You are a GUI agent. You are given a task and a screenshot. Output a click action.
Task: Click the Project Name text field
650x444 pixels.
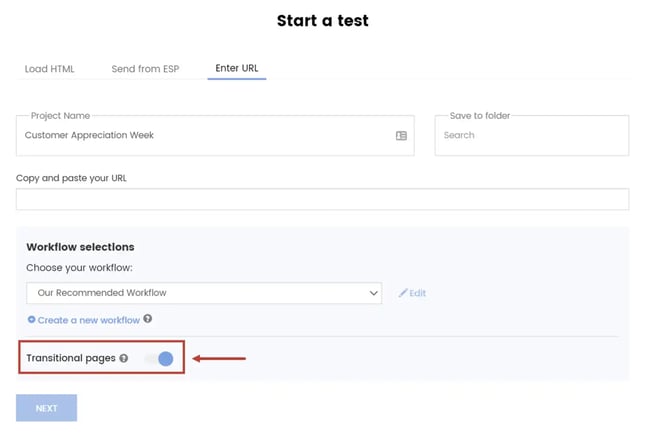coord(200,136)
